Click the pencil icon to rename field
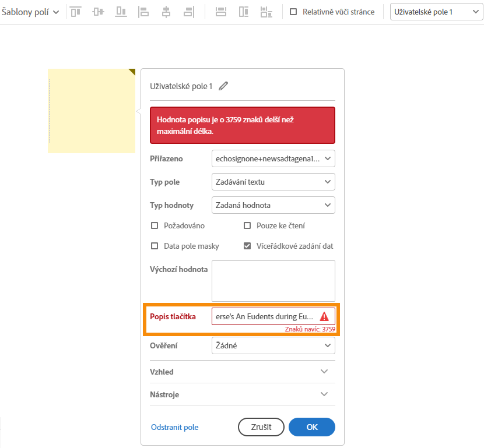This screenshot has width=484, height=448. pyautogui.click(x=223, y=86)
